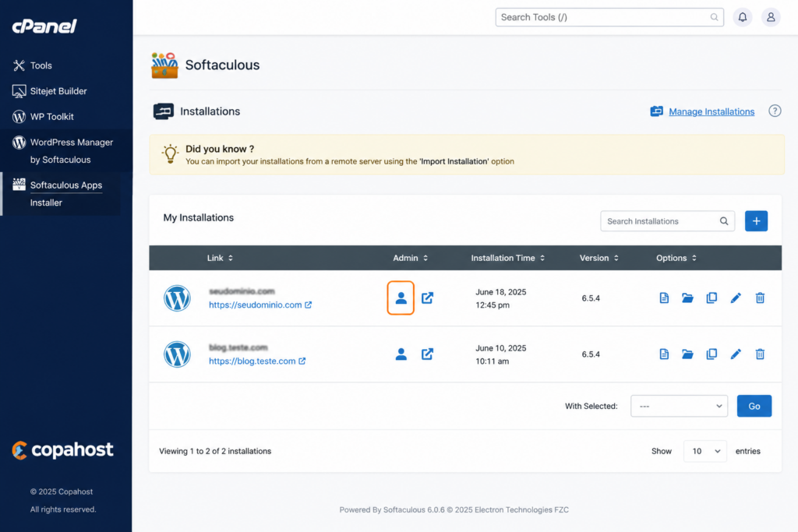This screenshot has height=532, width=798.
Task: Delete the blog.teste.com installation
Action: pos(760,354)
